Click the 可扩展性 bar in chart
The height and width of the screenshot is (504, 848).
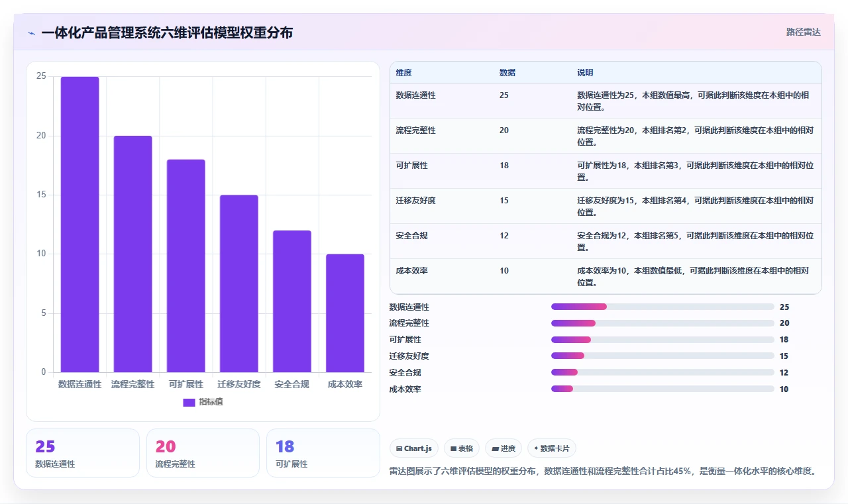click(x=185, y=266)
